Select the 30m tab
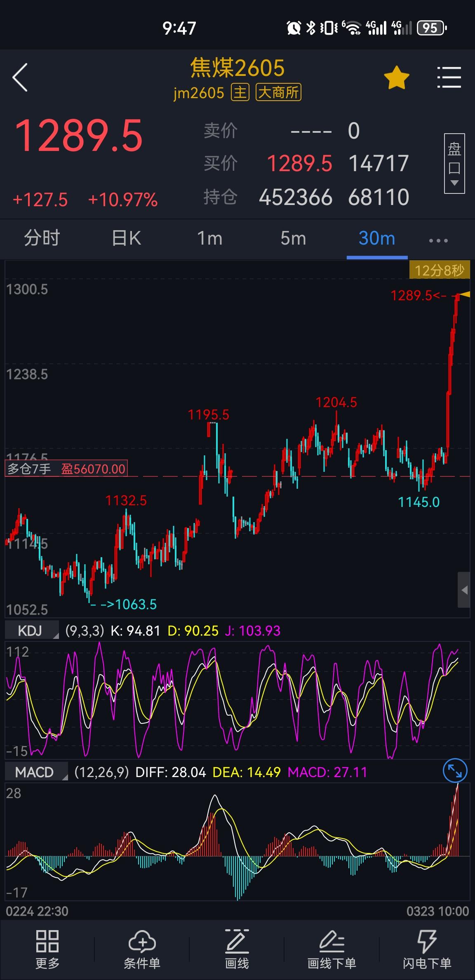Viewport: 475px width, 980px height. pyautogui.click(x=377, y=238)
